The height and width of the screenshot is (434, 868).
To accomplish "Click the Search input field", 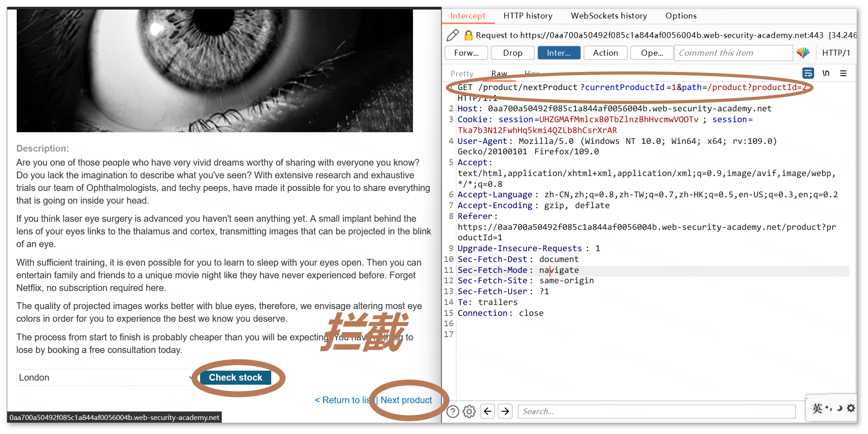I will click(x=657, y=411).
